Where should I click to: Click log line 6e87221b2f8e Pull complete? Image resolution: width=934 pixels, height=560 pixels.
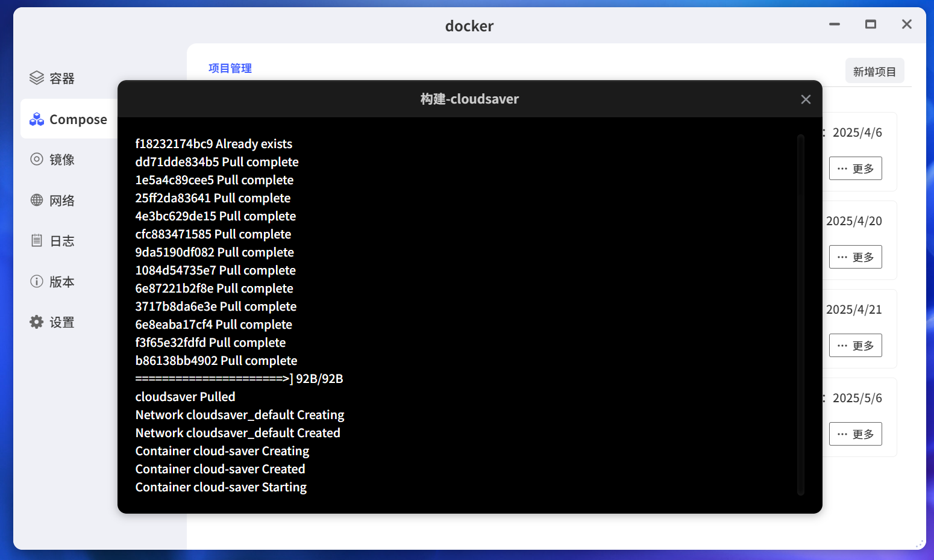215,288
